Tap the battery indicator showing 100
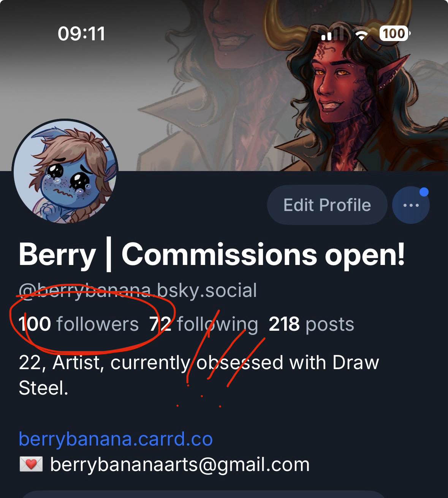The image size is (448, 498). tap(394, 34)
